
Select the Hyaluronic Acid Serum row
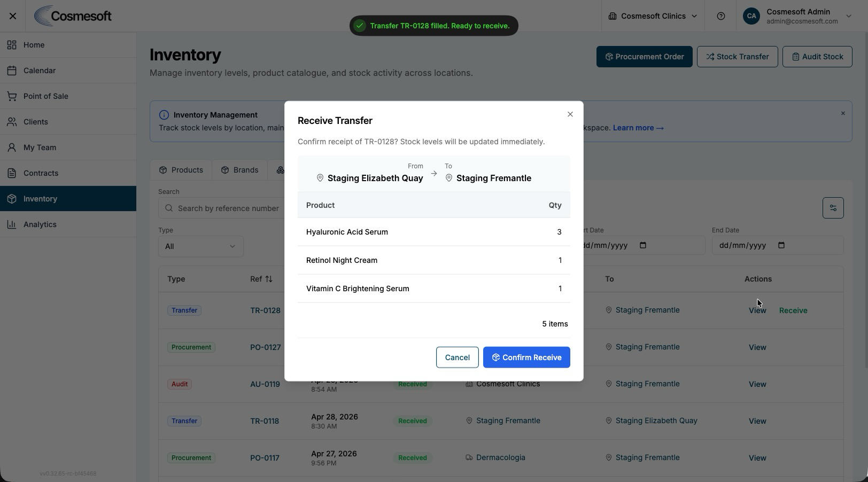click(x=434, y=232)
